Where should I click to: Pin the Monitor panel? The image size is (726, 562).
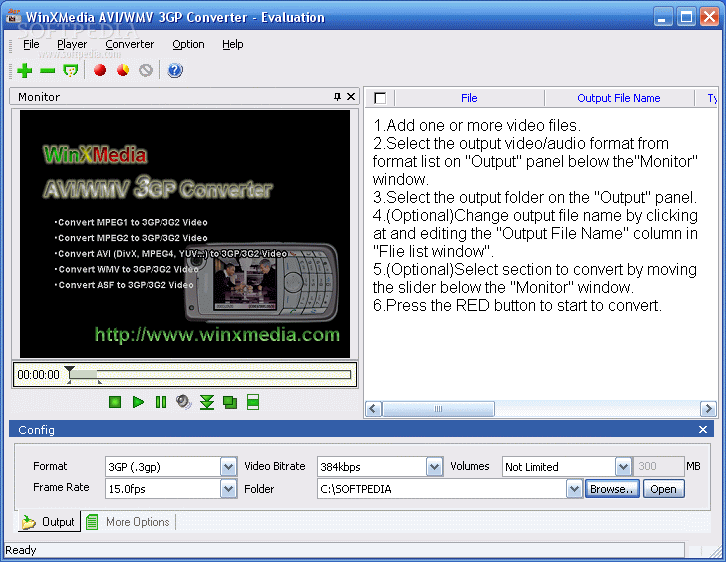(338, 96)
